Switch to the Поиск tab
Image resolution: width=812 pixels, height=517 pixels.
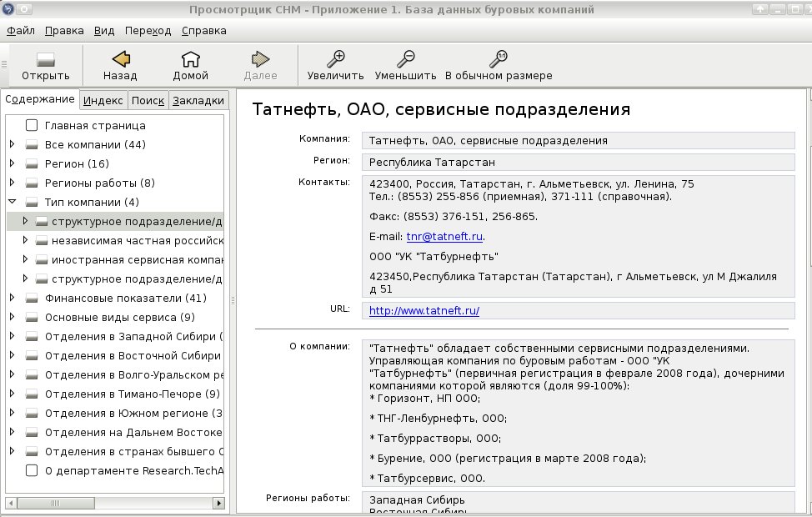pos(148,101)
